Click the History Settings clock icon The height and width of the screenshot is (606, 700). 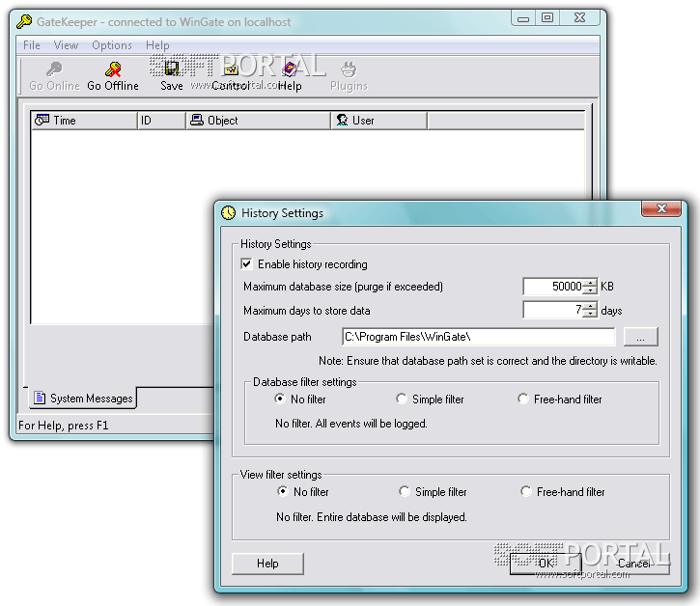click(228, 213)
